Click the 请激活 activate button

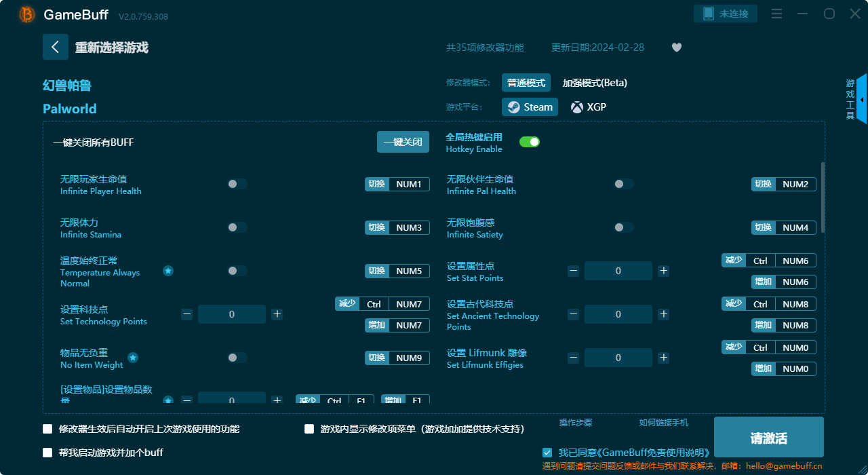(x=768, y=438)
